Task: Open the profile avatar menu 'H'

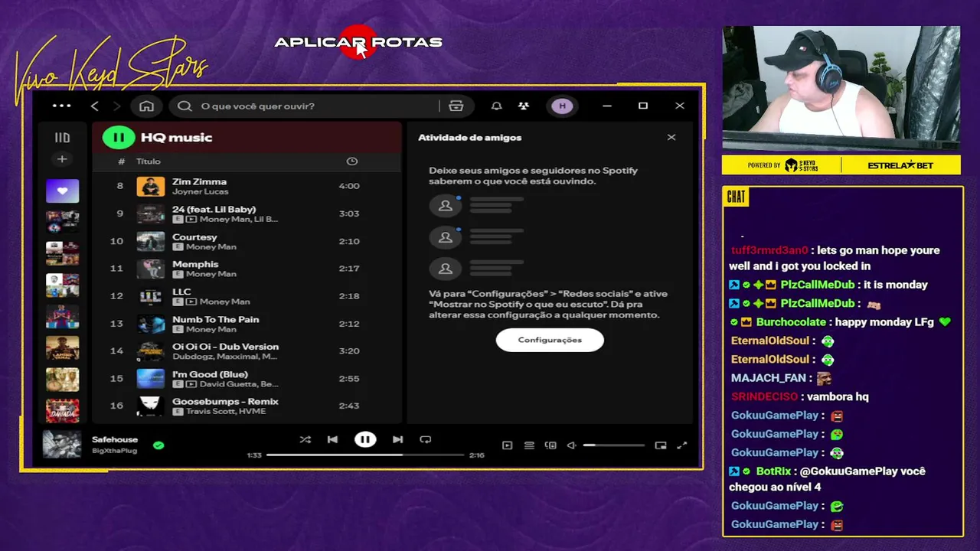Action: tap(563, 106)
